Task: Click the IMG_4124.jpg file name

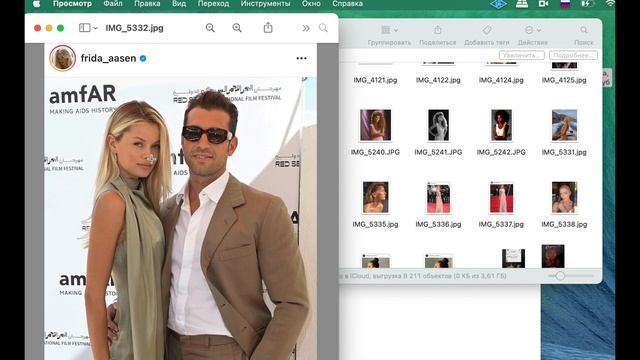Action: pos(501,80)
